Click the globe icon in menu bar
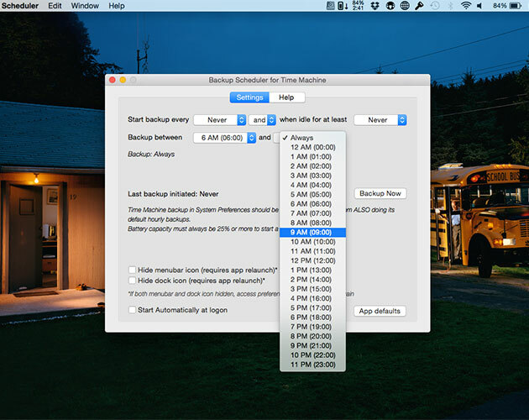 (404, 6)
